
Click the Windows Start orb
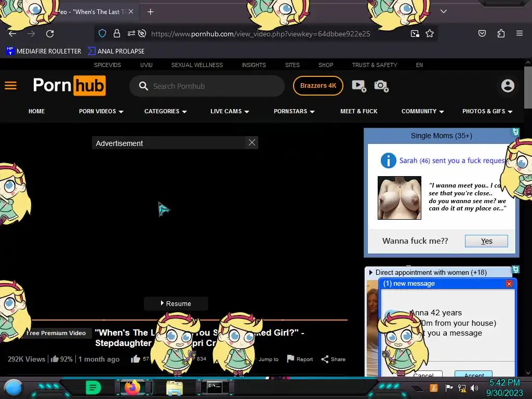pyautogui.click(x=14, y=388)
